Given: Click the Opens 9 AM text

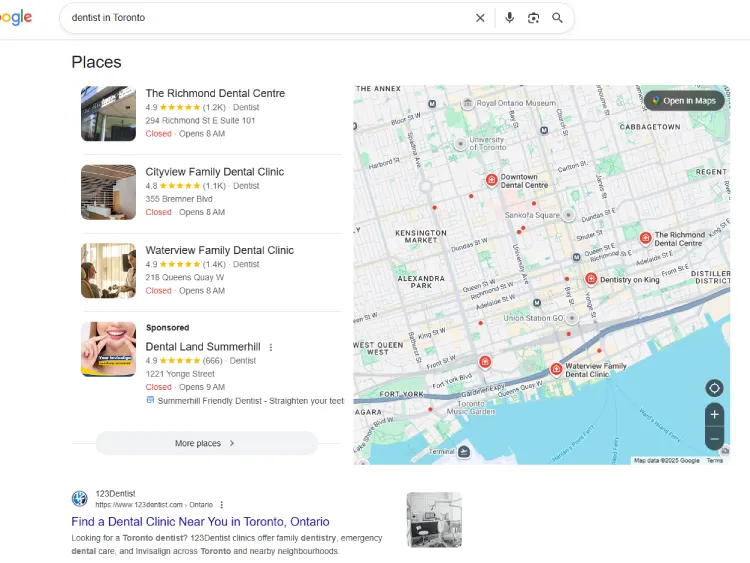Looking at the screenshot, I should (x=202, y=387).
